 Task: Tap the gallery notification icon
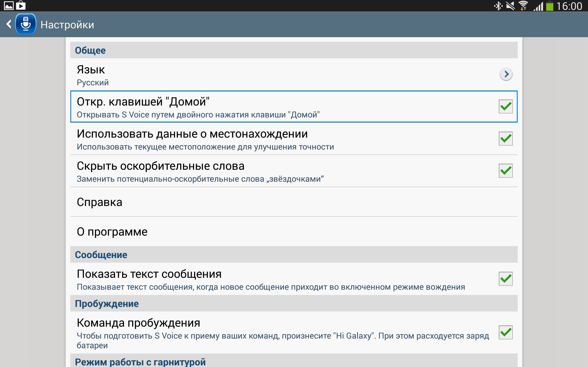pos(9,5)
